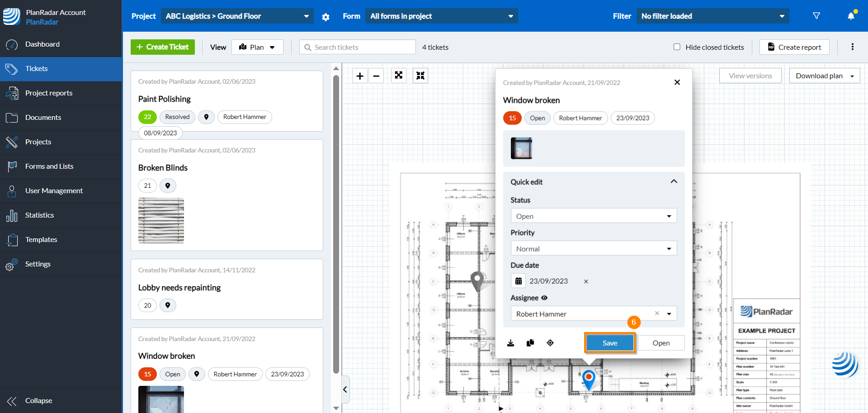
Task: Open notifications bell icon
Action: [851, 16]
